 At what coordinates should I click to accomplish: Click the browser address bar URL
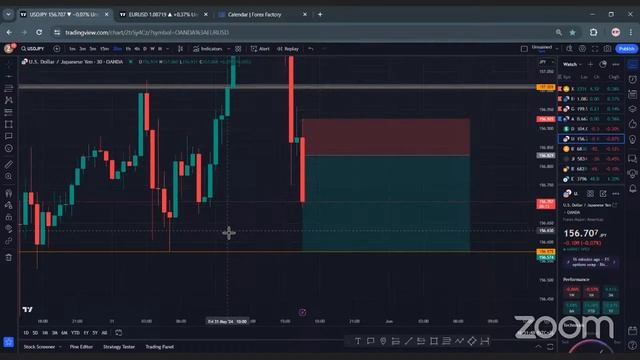pyautogui.click(x=147, y=32)
